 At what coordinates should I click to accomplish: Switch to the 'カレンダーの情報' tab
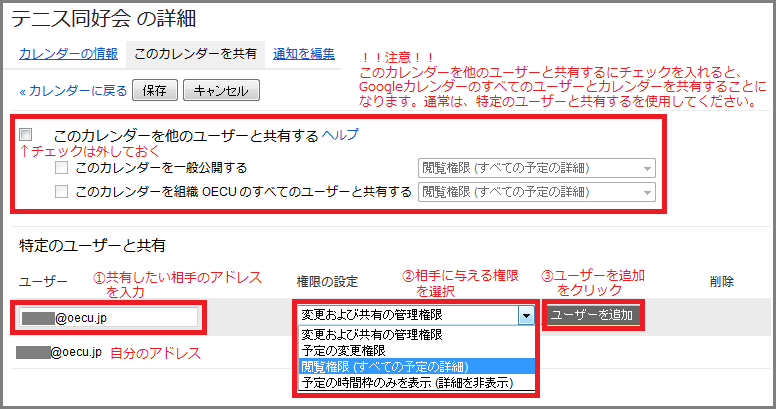68,54
